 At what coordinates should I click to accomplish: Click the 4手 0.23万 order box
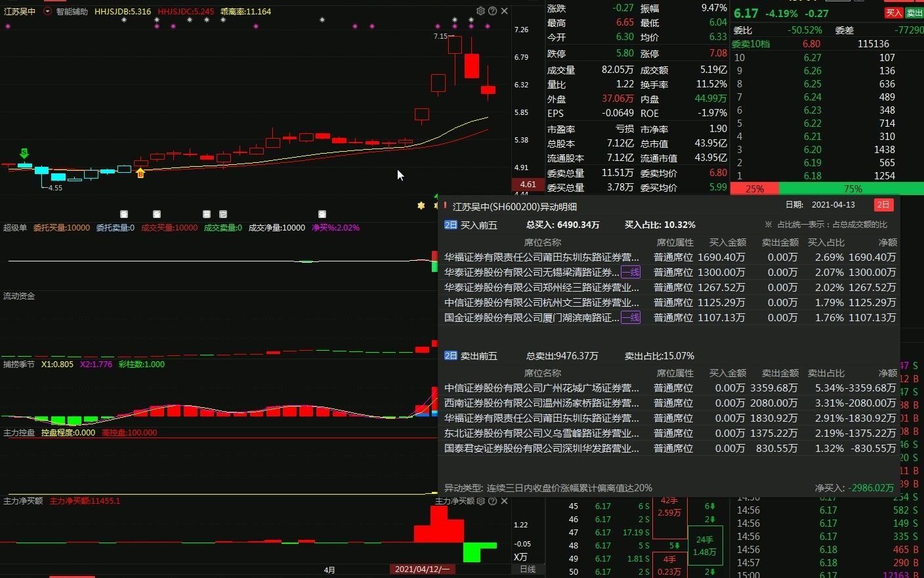(669, 566)
